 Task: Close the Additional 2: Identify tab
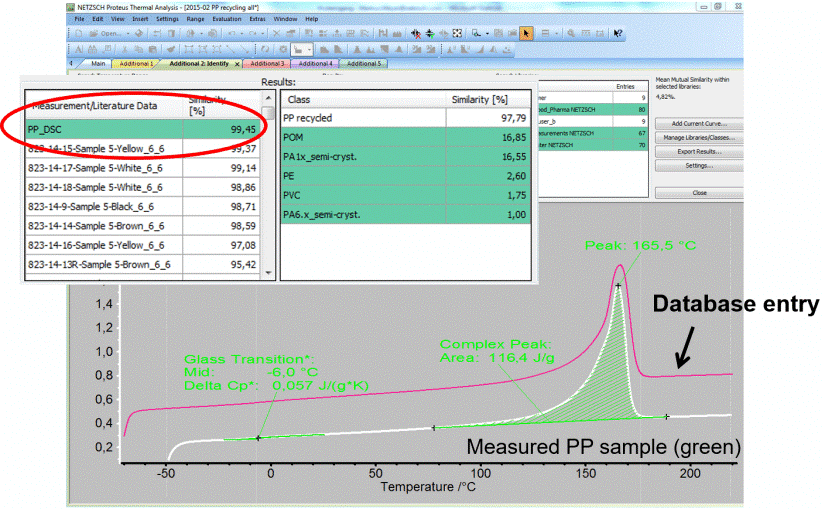coord(237,64)
